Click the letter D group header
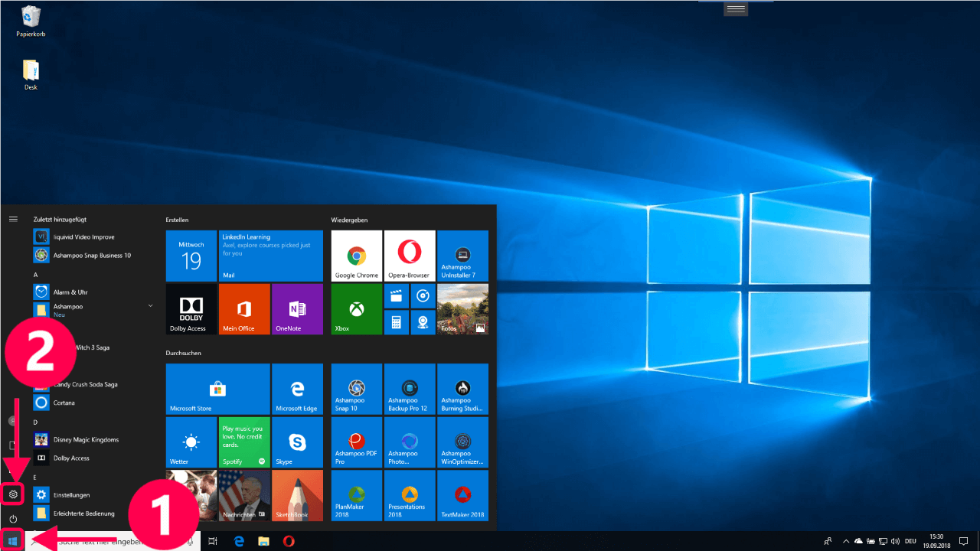 (36, 422)
